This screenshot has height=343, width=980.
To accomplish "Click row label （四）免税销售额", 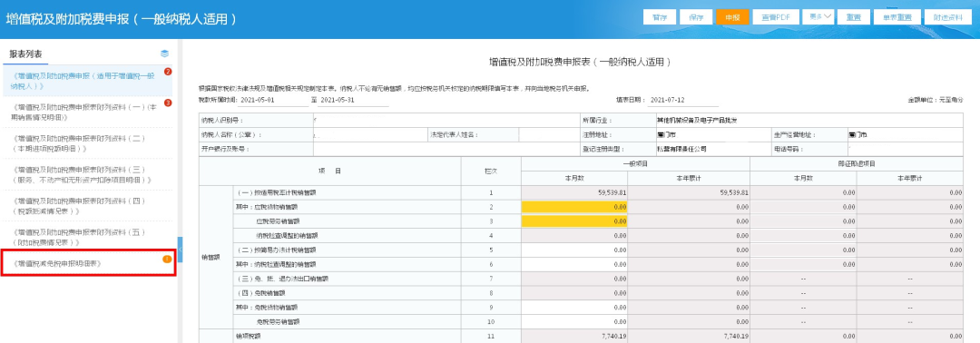I will [x=260, y=293].
